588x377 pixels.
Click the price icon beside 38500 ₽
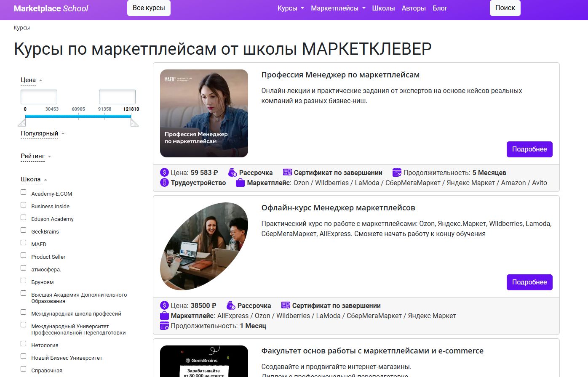pos(164,305)
